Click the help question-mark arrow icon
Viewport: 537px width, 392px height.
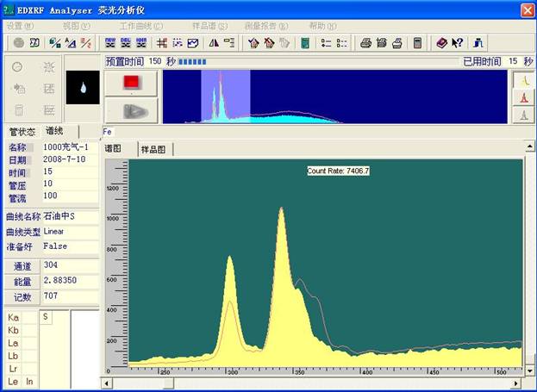pos(457,42)
